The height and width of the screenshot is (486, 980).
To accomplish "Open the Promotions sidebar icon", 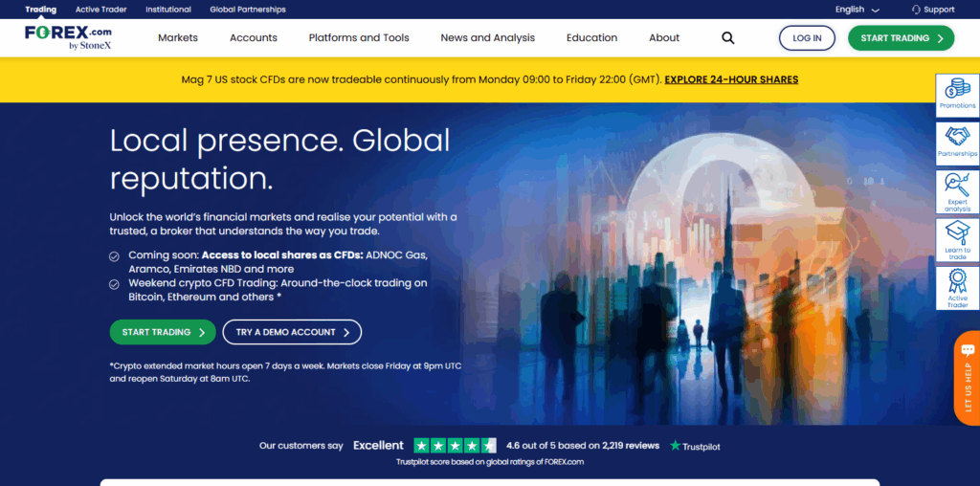I will click(957, 96).
